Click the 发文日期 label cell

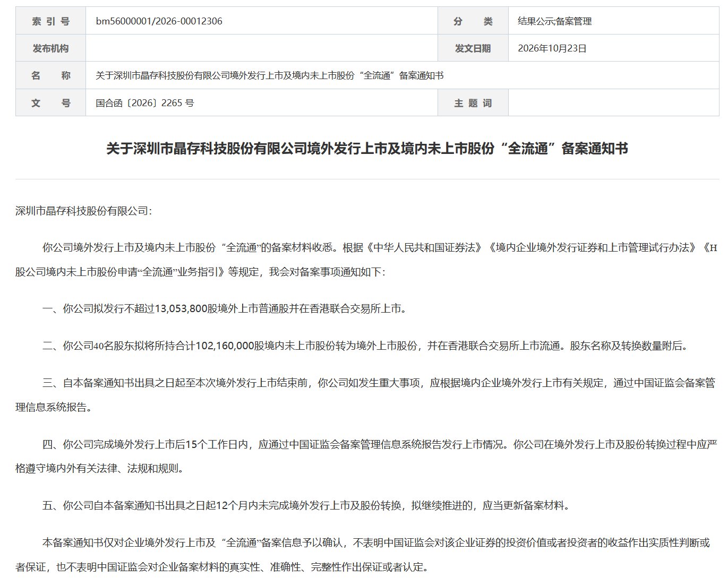pyautogui.click(x=473, y=48)
